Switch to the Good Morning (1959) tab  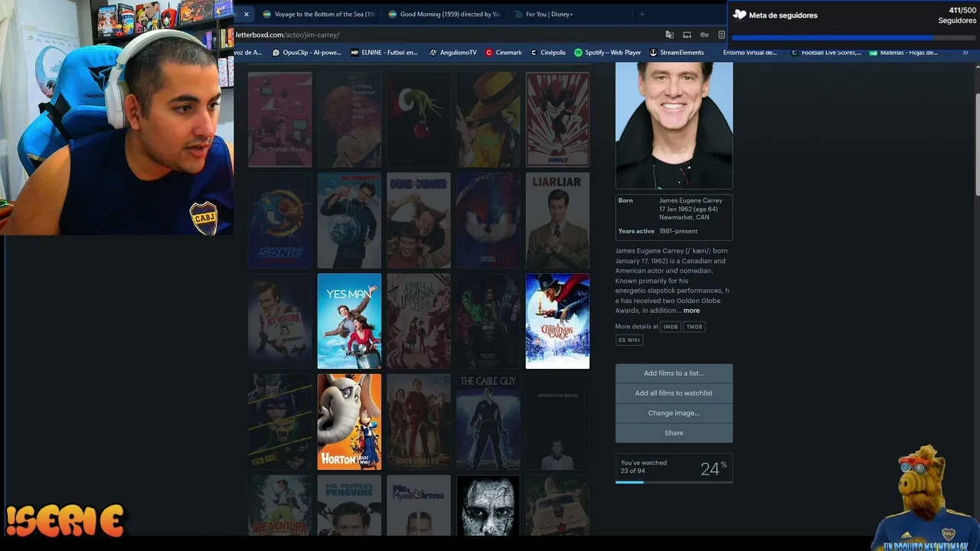[444, 14]
